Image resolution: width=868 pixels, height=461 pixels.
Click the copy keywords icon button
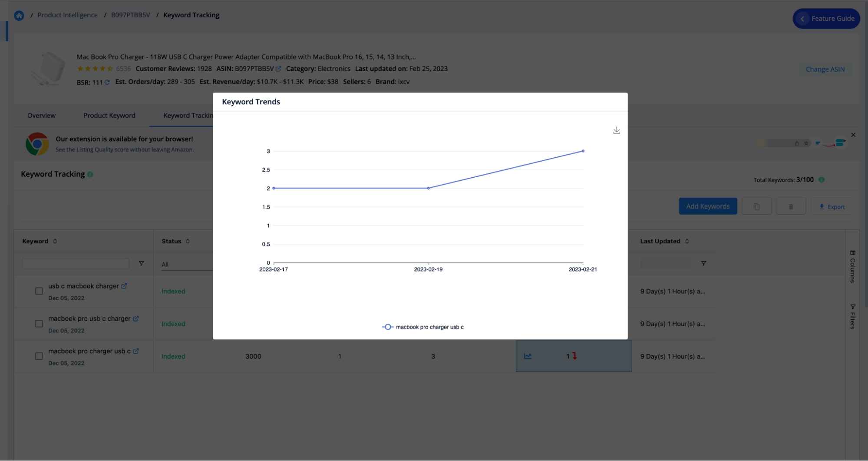756,206
